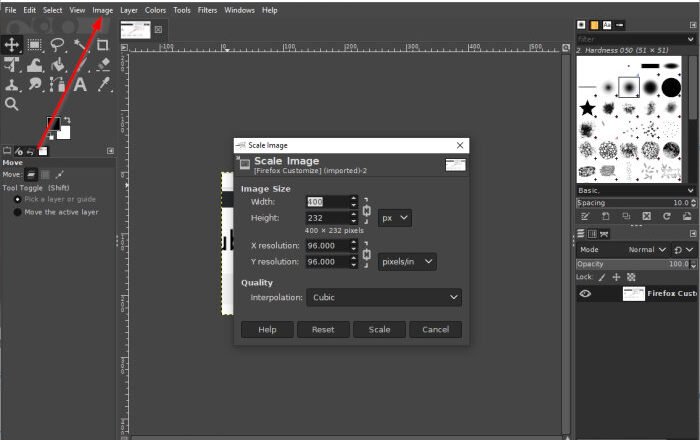Open the px unit dropdown

395,218
